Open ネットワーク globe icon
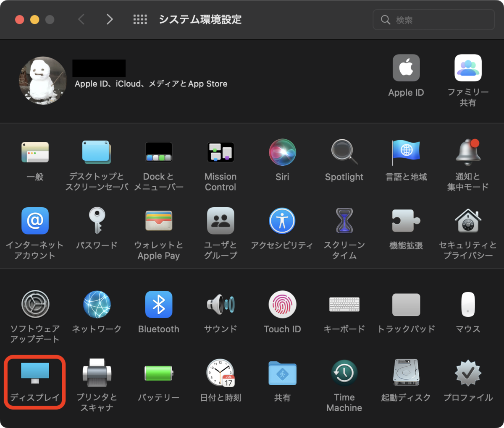504x428 pixels. pyautogui.click(x=97, y=304)
